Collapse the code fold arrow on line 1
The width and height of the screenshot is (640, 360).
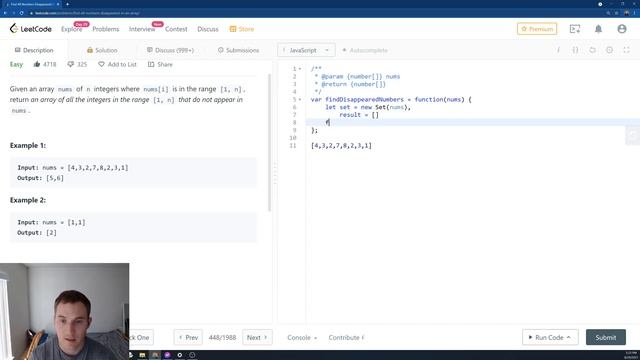click(300, 69)
